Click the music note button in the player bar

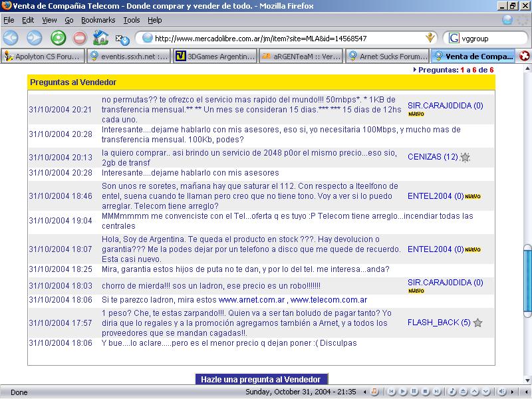click(452, 392)
